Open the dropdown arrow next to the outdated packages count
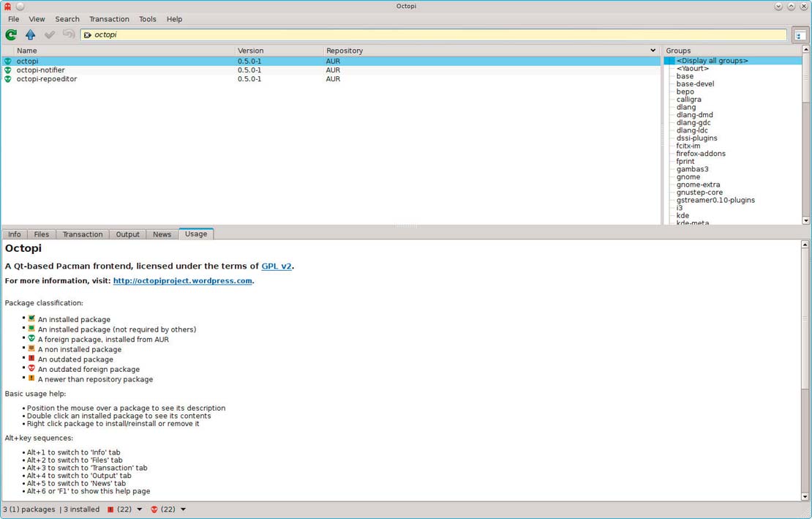The height and width of the screenshot is (519, 812). tap(139, 509)
